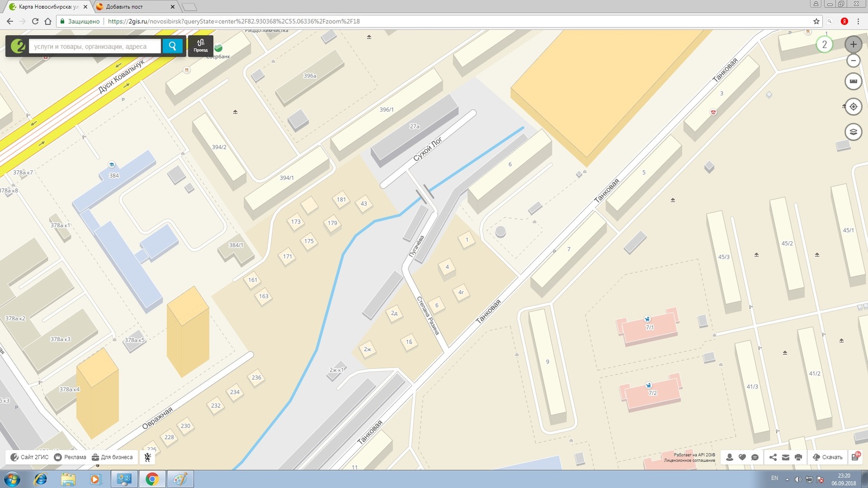Switch to the Добавить пост tab
Viewport: 868px width, 488px height.
[x=133, y=7]
